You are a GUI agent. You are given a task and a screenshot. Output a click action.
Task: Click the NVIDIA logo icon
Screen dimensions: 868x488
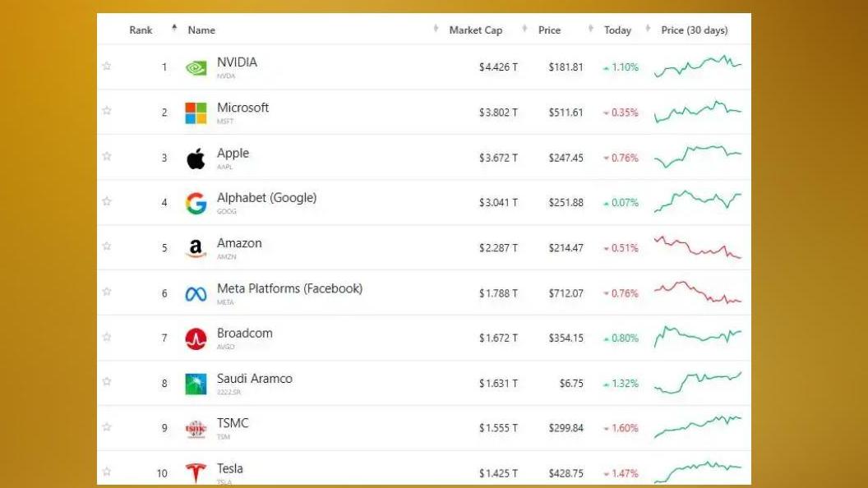click(x=196, y=68)
